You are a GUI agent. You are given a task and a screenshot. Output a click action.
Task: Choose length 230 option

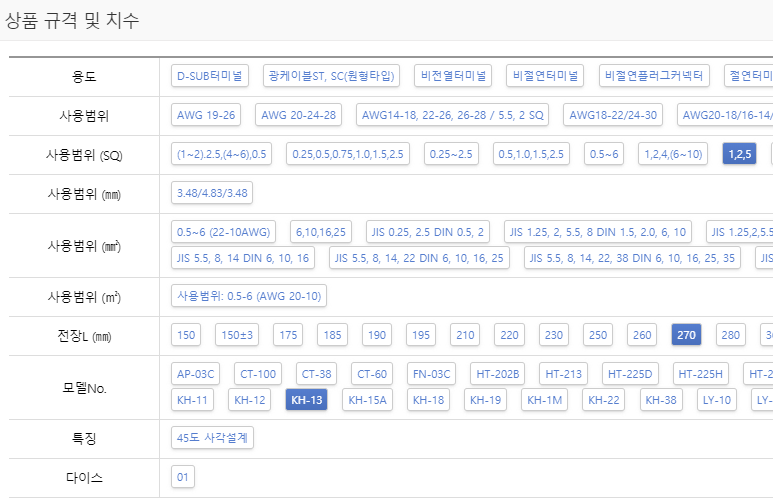[x=554, y=335]
